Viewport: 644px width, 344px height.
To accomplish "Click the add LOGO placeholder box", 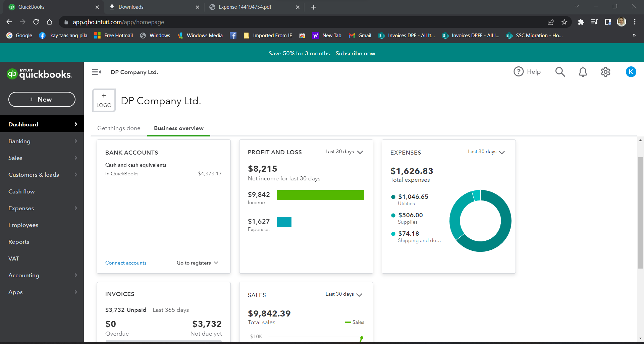I will [104, 100].
